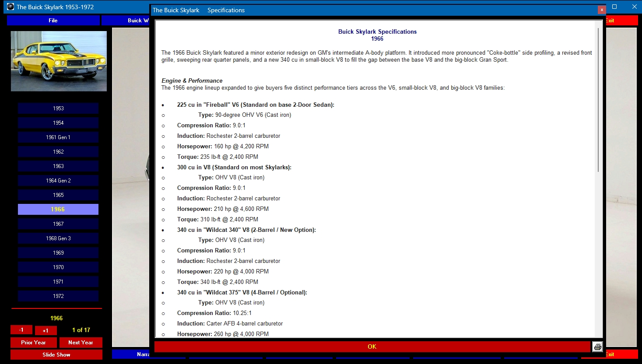Viewport: 642px width, 364px height.
Task: Open the File menu
Action: click(53, 21)
